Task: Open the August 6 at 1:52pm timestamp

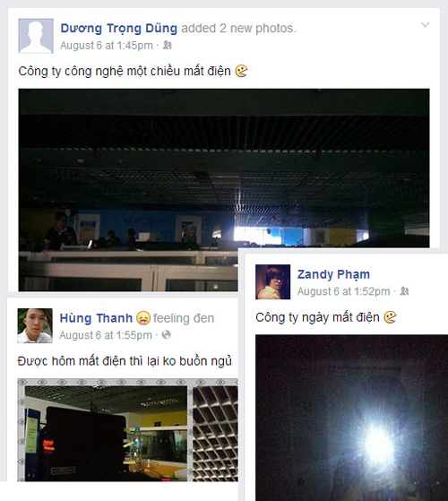Action: pos(343,291)
